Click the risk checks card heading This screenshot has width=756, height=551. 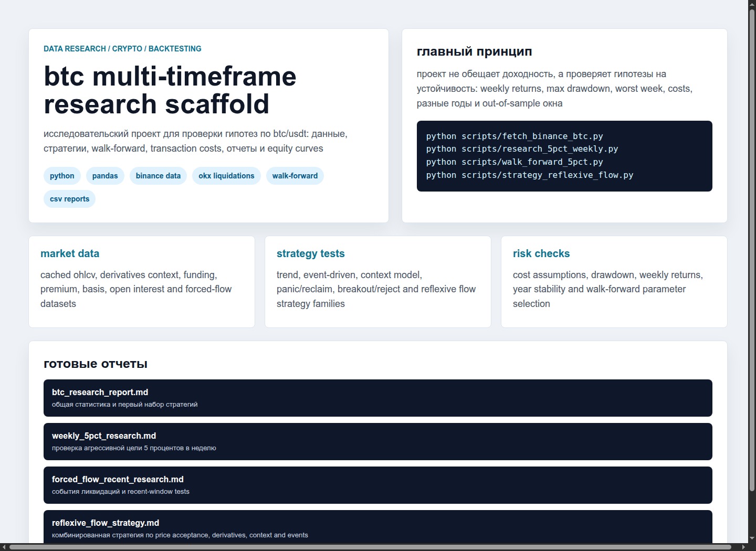point(541,253)
